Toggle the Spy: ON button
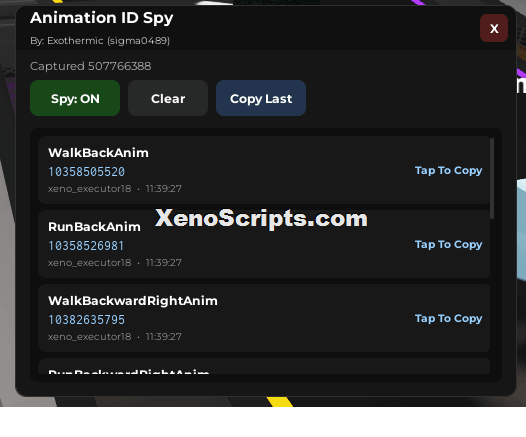526x437 pixels. point(75,98)
